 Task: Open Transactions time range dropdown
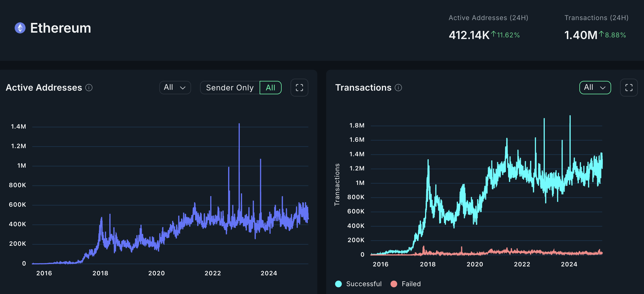(x=595, y=88)
